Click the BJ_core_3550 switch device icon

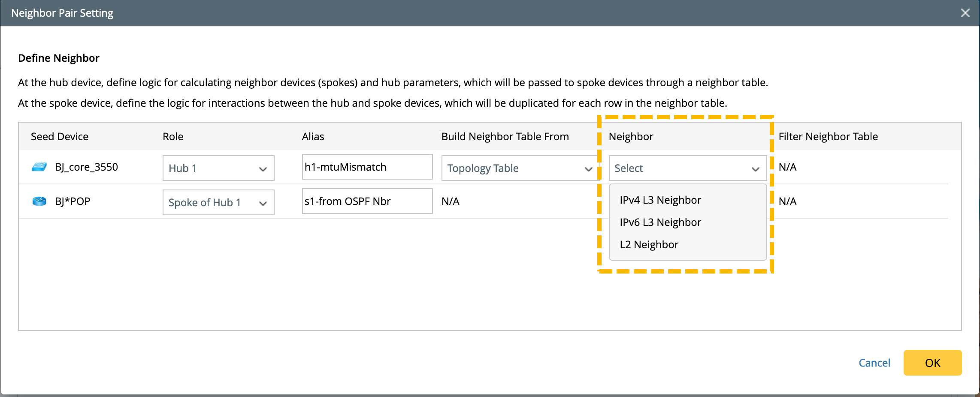[39, 167]
